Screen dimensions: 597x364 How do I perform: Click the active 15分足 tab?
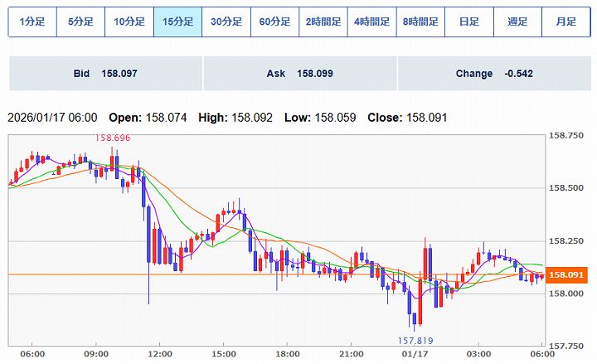click(x=178, y=22)
